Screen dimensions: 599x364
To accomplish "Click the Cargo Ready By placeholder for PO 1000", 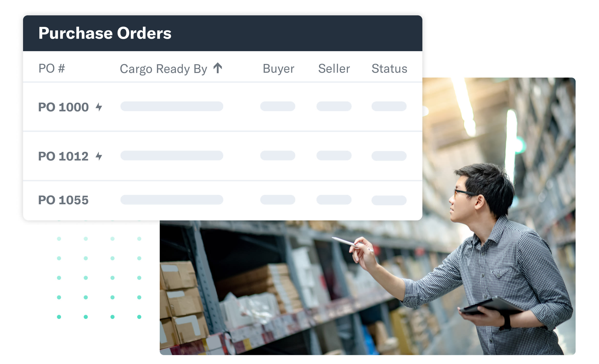I will tap(172, 106).
